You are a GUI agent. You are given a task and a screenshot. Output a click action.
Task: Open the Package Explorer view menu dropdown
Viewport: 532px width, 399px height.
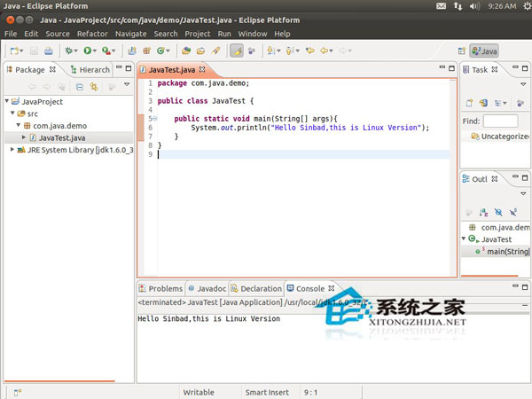125,86
